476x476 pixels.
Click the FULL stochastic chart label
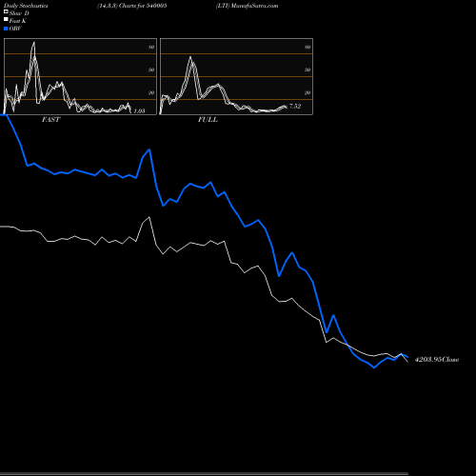click(208, 120)
